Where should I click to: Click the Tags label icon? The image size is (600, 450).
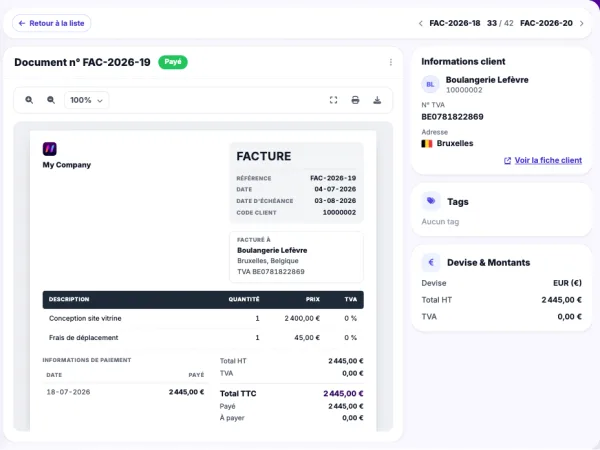431,201
